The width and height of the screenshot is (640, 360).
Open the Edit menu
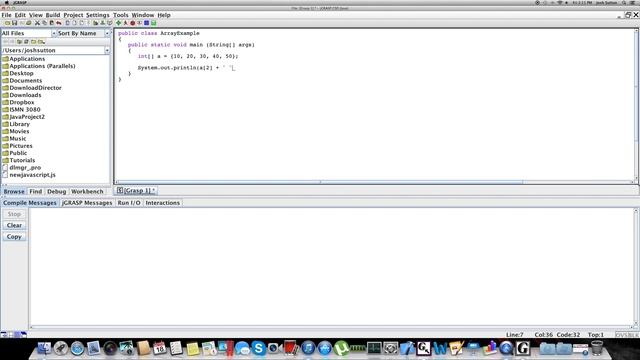pyautogui.click(x=20, y=15)
